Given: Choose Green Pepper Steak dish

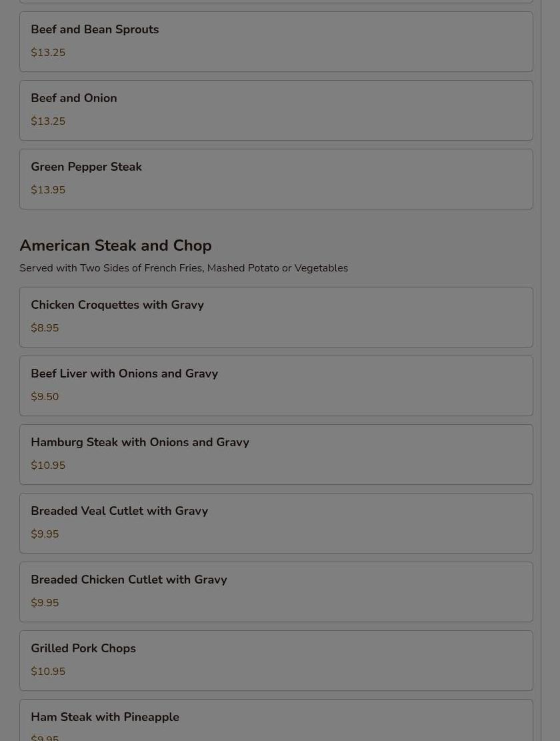Looking at the screenshot, I should point(276,179).
